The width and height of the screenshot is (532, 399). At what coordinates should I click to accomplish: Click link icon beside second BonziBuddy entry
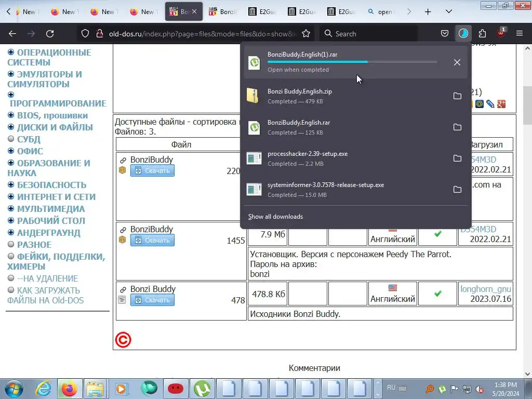pyautogui.click(x=123, y=230)
